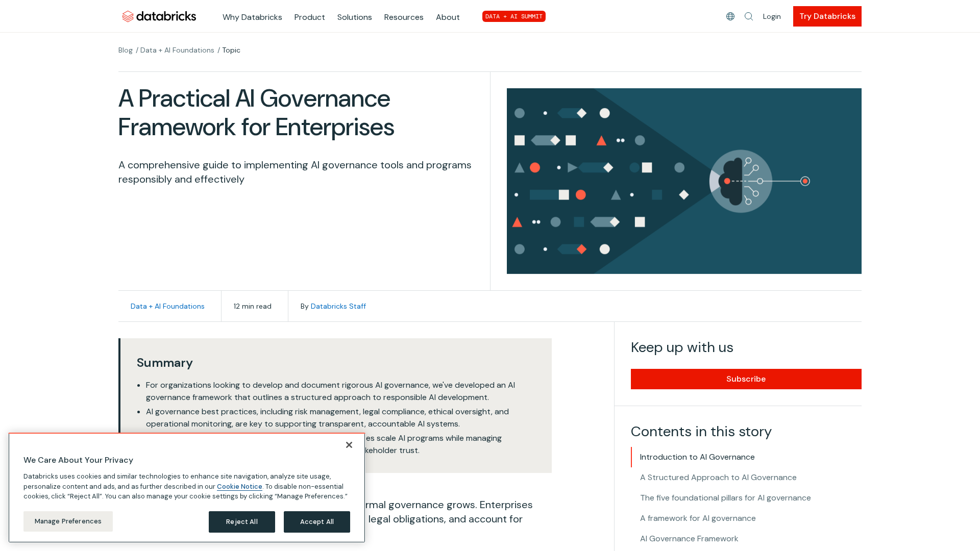Expand the Why Databricks menu
The width and height of the screenshot is (980, 551).
252,17
